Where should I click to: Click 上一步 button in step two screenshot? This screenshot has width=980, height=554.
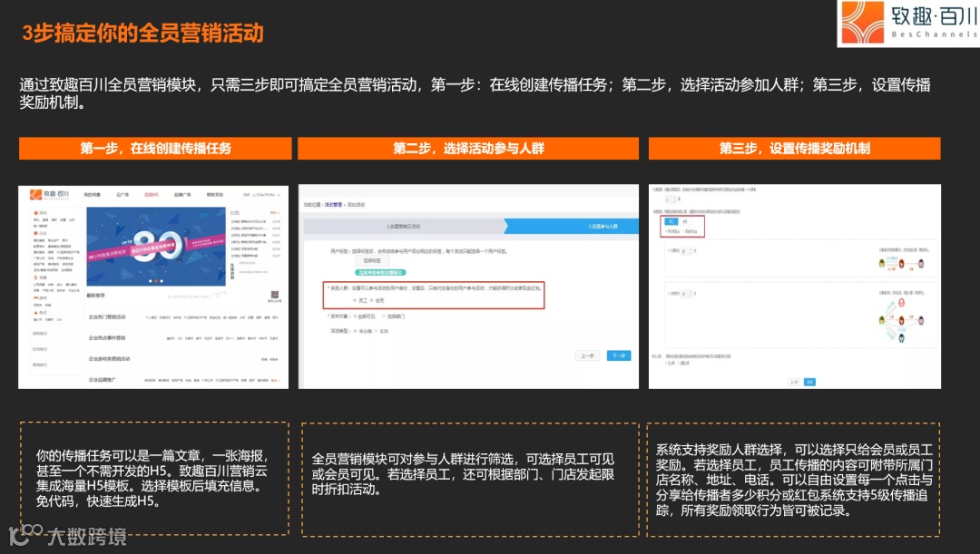click(587, 355)
